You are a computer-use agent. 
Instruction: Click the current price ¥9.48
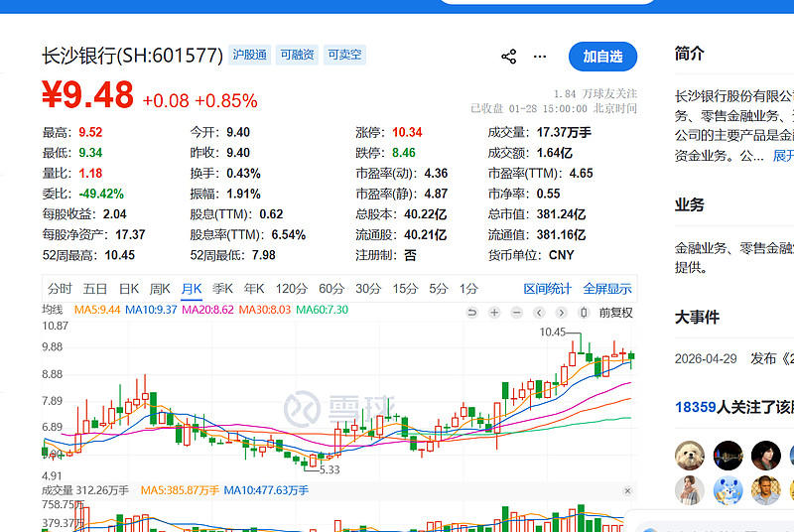coord(87,94)
